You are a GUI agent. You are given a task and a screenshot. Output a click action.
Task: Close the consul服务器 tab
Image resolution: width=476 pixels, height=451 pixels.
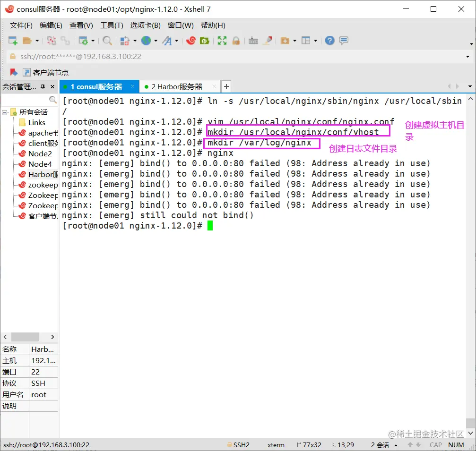tap(133, 86)
